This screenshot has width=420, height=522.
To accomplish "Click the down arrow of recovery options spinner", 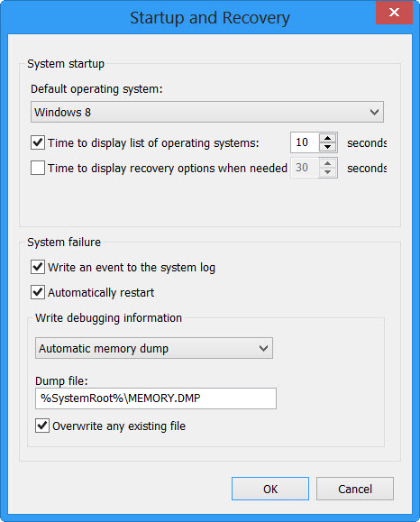I will (x=327, y=172).
